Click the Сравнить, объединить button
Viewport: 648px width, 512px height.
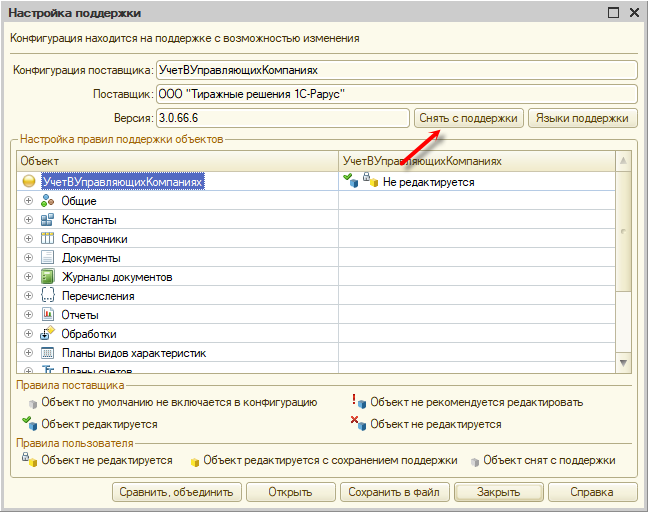coord(176,492)
